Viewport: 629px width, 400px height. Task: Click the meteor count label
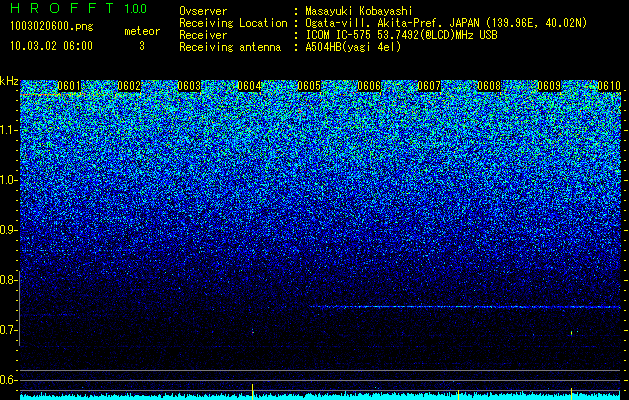142,31
